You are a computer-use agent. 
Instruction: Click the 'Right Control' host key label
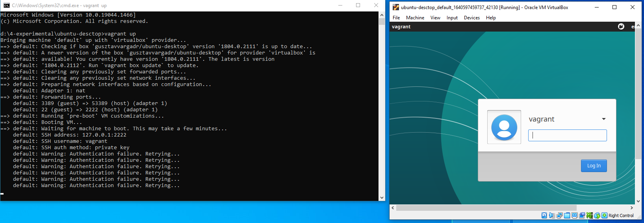click(621, 216)
